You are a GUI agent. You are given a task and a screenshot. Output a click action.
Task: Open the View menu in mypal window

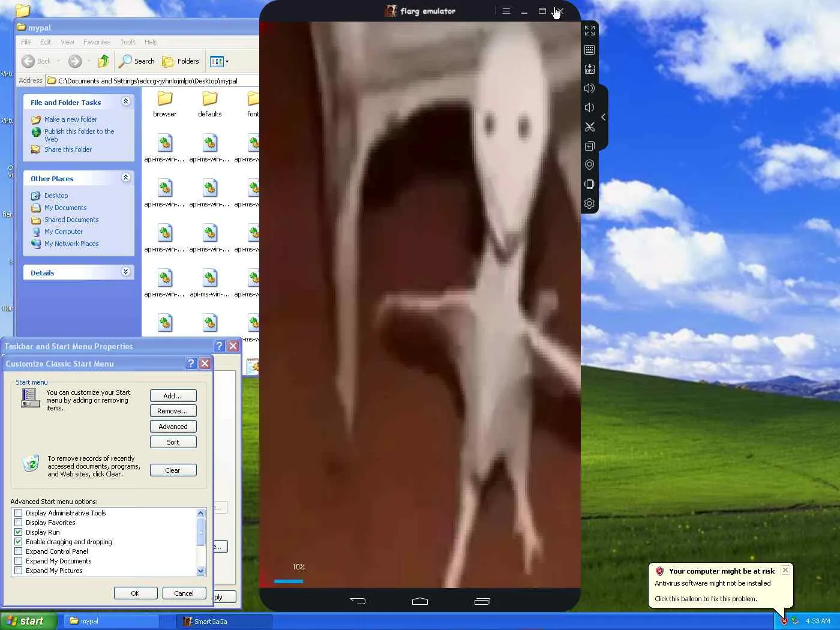(67, 42)
